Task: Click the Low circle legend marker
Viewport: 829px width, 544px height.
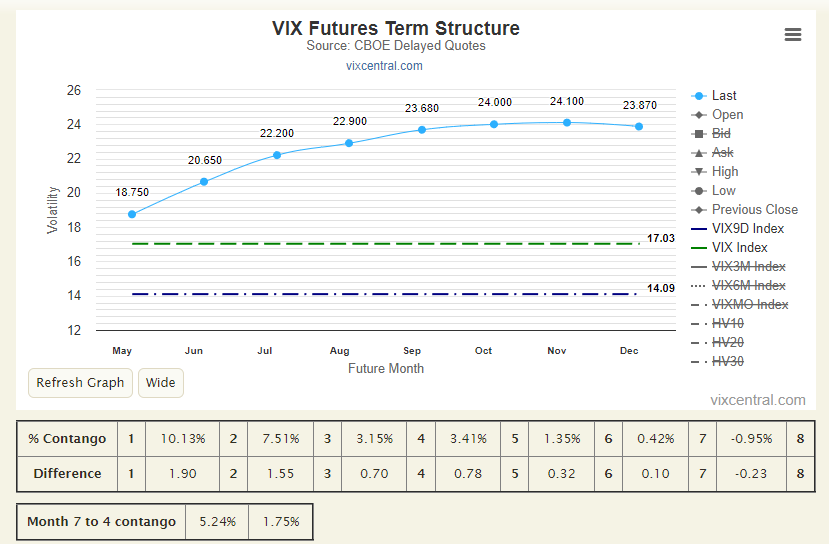Action: 698,191
